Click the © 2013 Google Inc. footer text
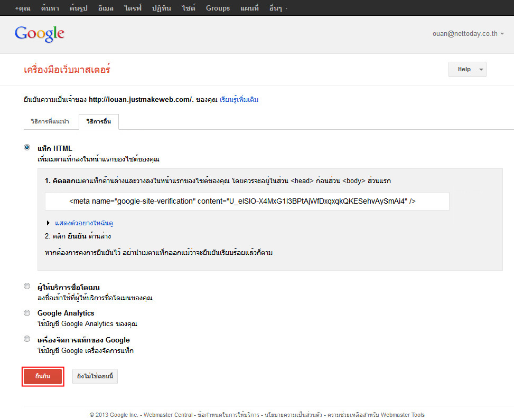The image size is (514, 420). click(114, 415)
